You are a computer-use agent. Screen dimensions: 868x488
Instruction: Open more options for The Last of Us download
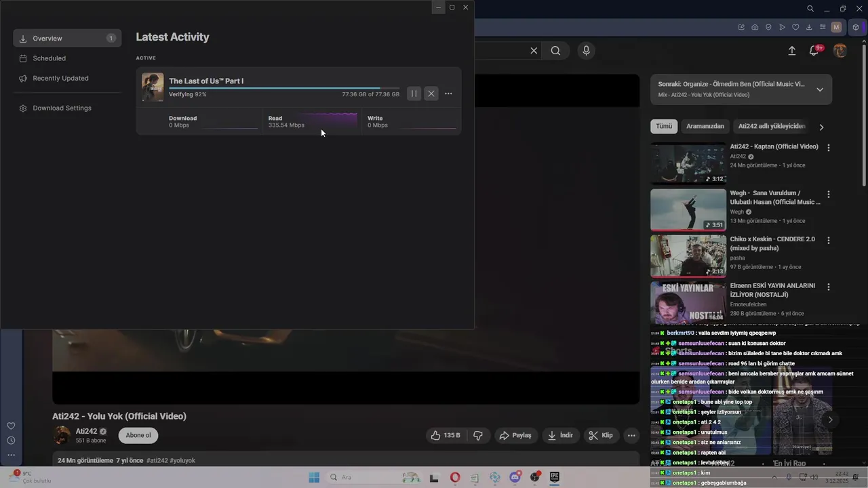(448, 94)
